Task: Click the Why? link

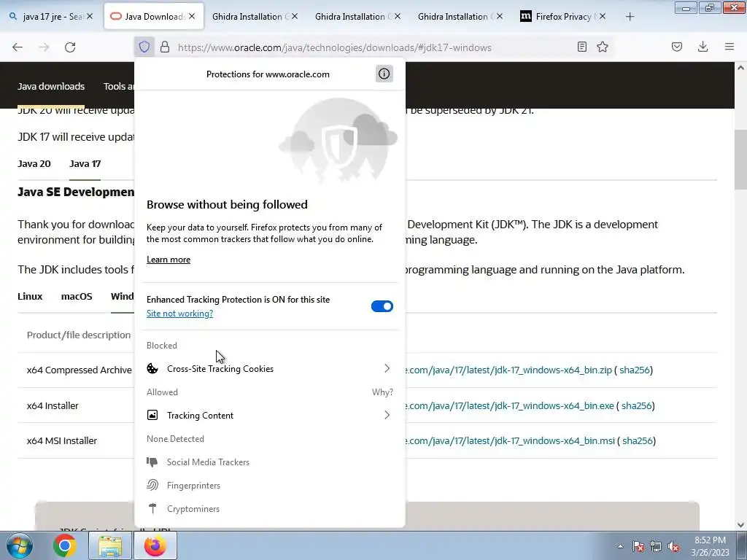Action: (x=382, y=392)
